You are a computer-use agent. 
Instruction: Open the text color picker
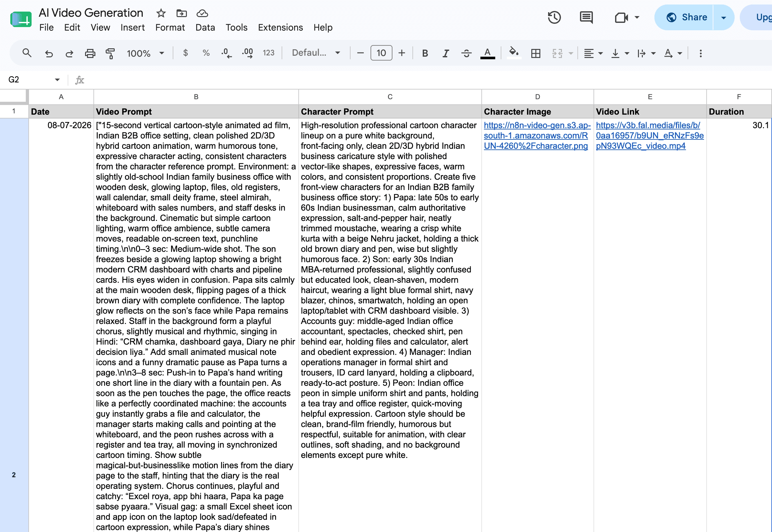(x=487, y=53)
